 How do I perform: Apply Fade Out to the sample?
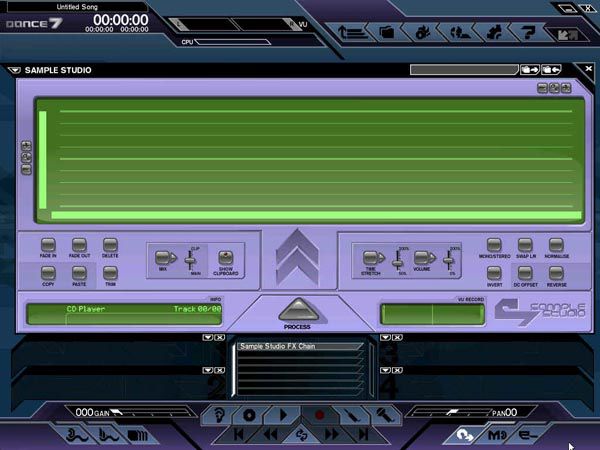coord(79,245)
